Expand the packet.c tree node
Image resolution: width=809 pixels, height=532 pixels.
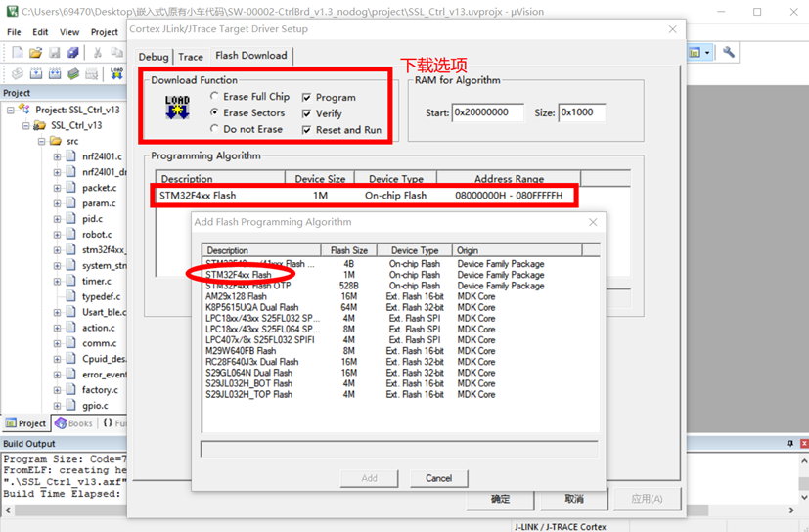tap(57, 188)
